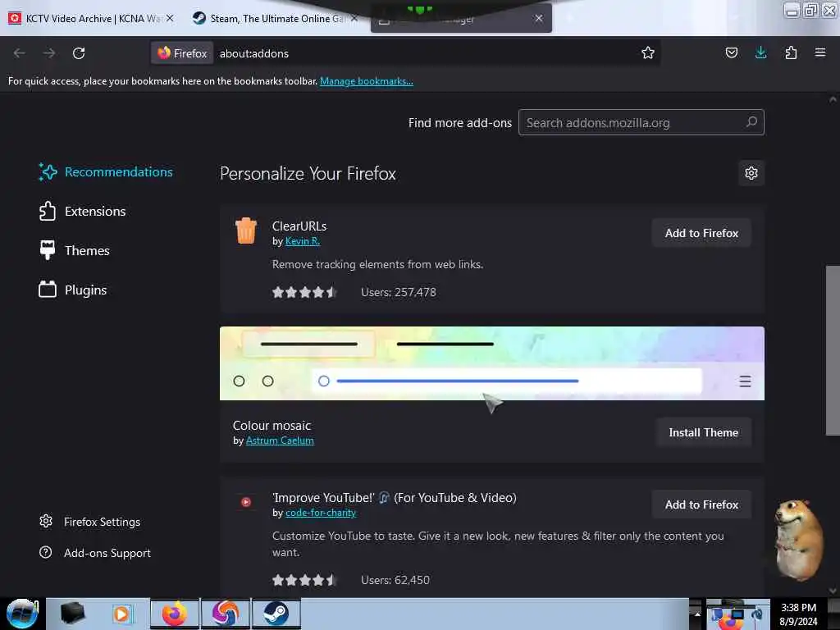The width and height of the screenshot is (840, 630).
Task: Open the Pocket save icon
Action: point(731,52)
